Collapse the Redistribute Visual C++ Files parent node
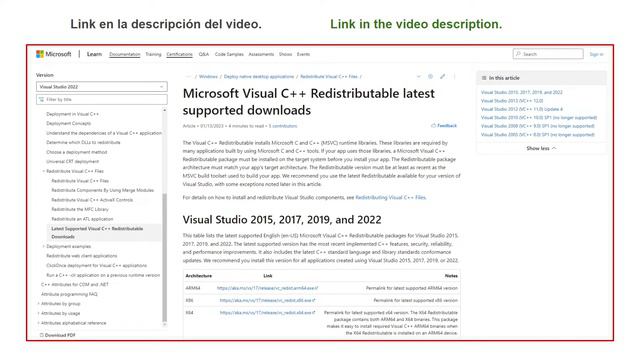This screenshot has height=360, width=640. pyautogui.click(x=44, y=171)
